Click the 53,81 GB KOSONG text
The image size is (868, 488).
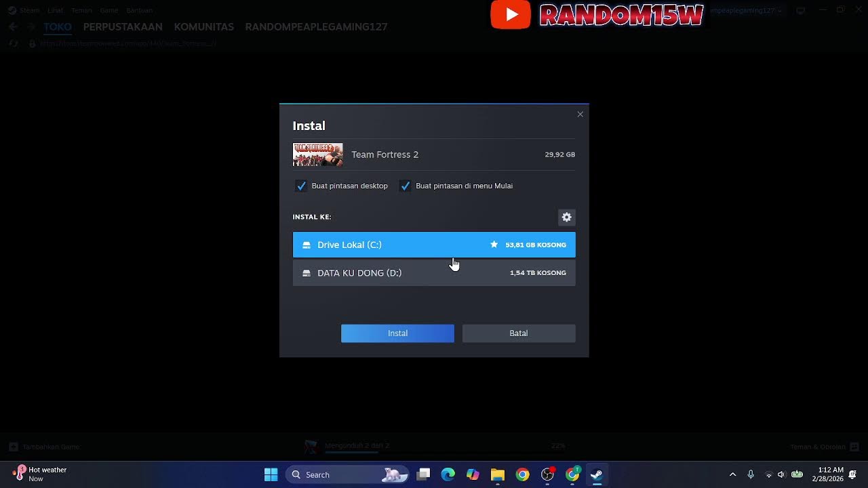coord(536,245)
